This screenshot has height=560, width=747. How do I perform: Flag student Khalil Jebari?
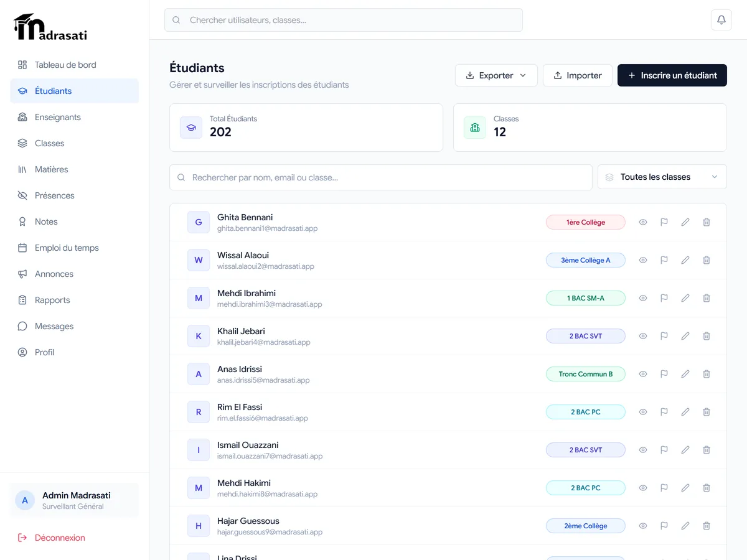664,336
